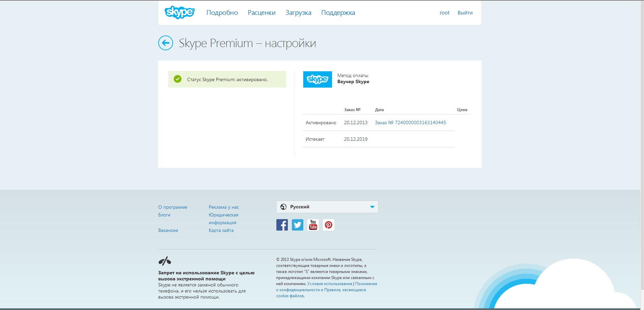The width and height of the screenshot is (644, 310).
Task: Click Выйти to sign out
Action: coord(465,13)
